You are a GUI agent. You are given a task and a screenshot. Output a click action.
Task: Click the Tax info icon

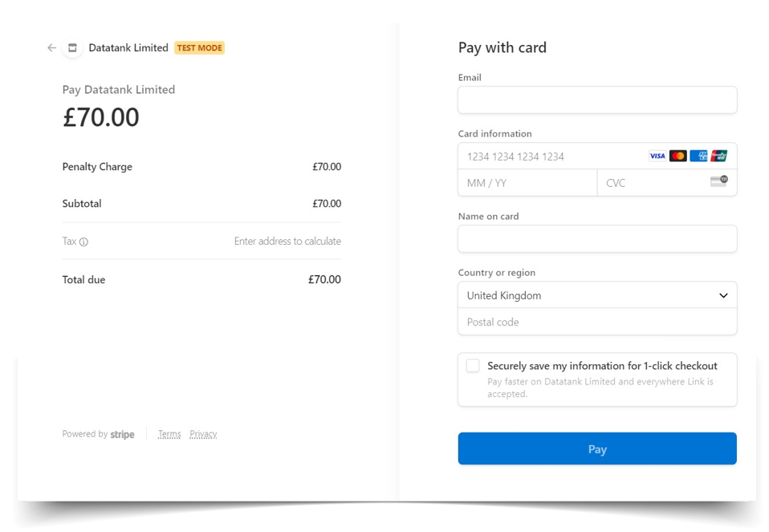[83, 242]
